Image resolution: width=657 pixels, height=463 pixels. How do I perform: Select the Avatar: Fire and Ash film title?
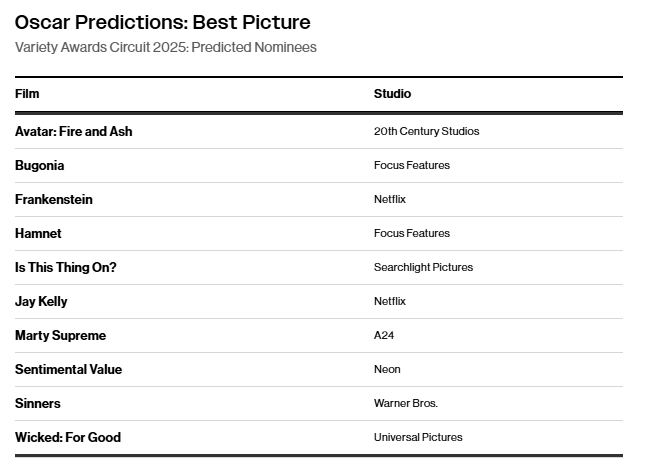click(x=73, y=132)
